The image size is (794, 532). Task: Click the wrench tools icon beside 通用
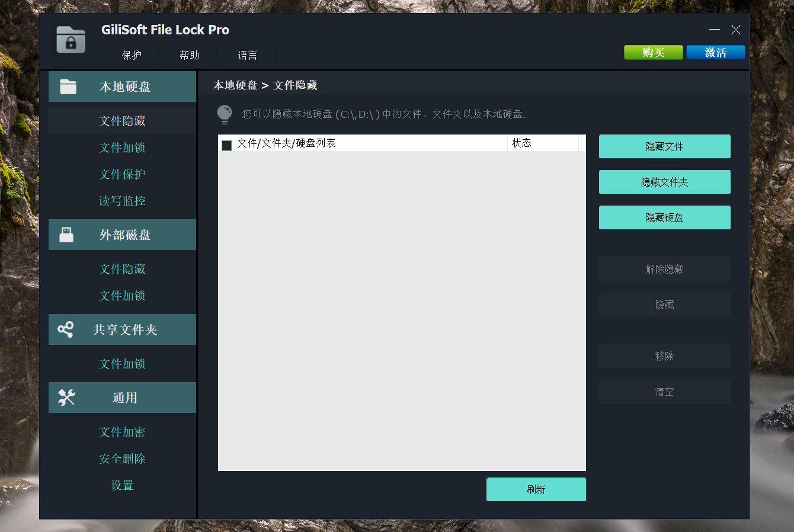click(66, 398)
